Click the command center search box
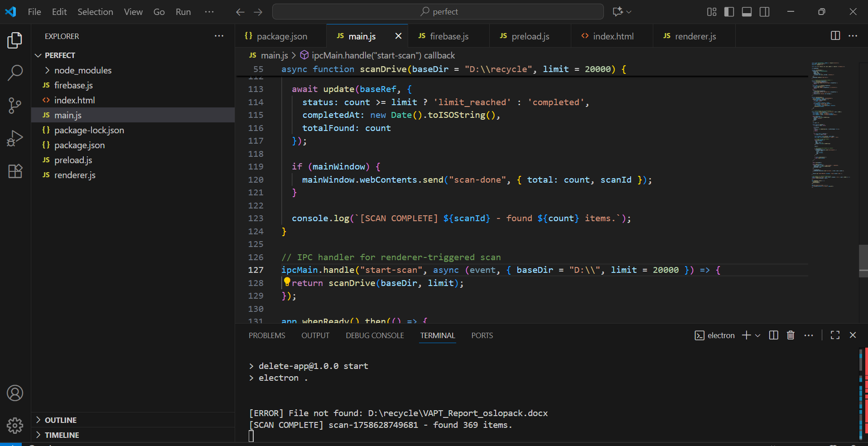868x446 pixels. coord(437,11)
